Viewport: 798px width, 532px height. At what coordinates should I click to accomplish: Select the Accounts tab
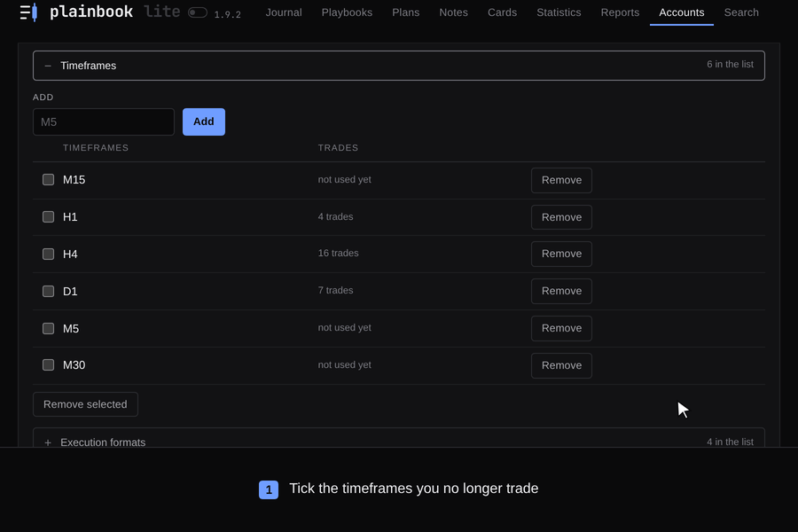682,12
